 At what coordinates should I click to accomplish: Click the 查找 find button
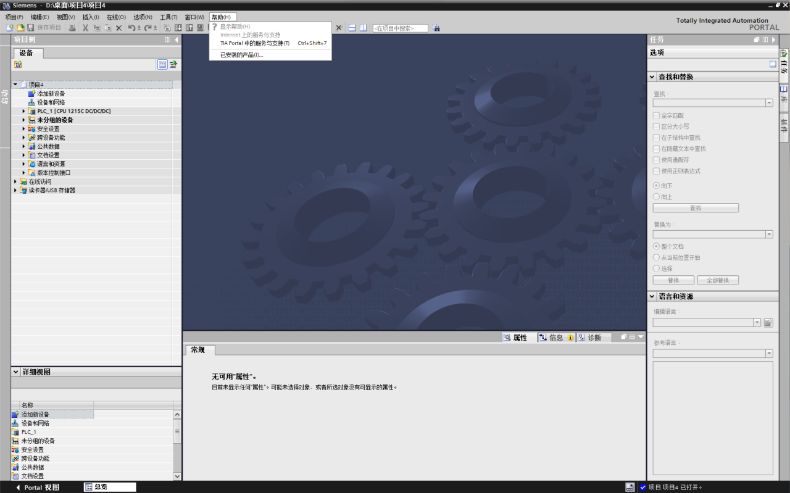point(696,208)
